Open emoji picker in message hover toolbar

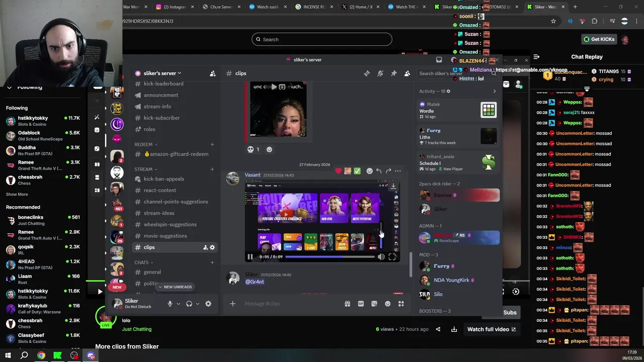(x=369, y=171)
